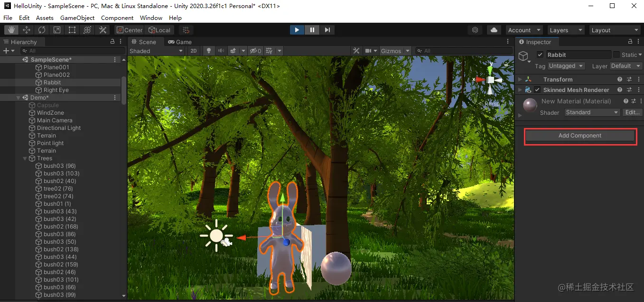
Task: Disable Skinned Mesh Renderer checkbox
Action: pyautogui.click(x=537, y=90)
